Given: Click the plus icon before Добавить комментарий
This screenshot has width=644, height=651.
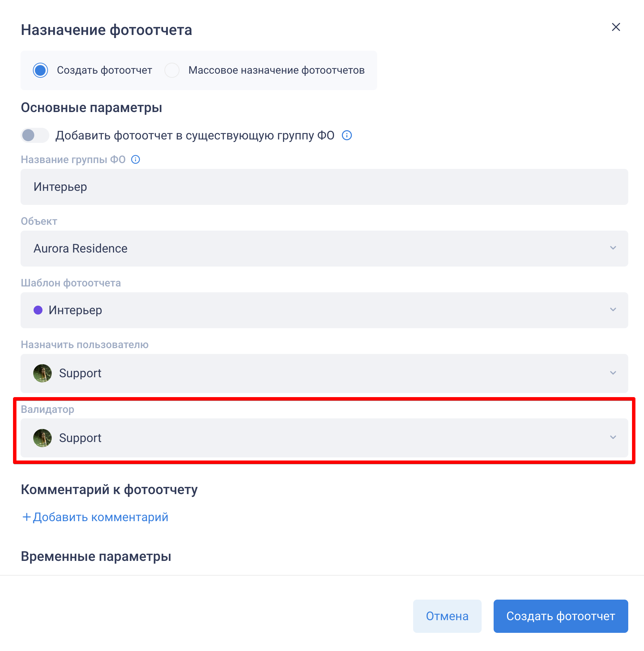Looking at the screenshot, I should pyautogui.click(x=26, y=517).
